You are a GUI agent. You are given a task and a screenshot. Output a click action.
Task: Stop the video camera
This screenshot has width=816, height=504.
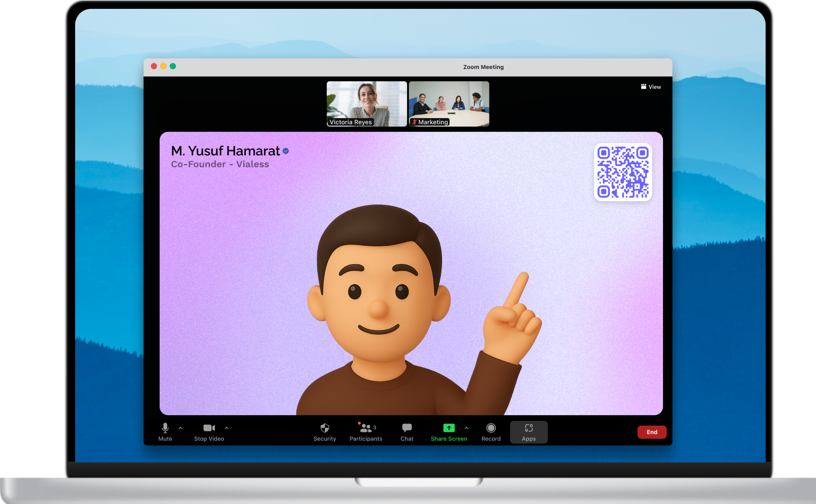(209, 432)
